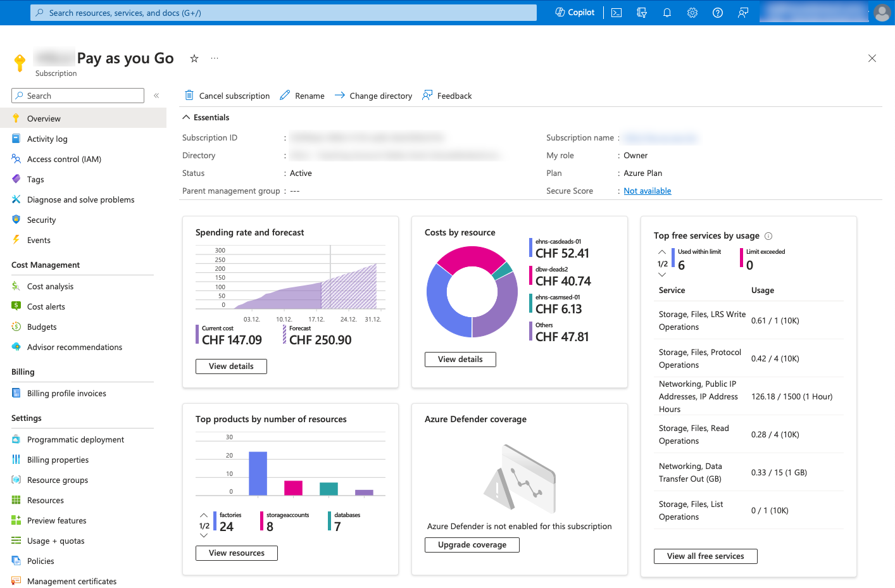Go to next page of free services usage

coord(662,275)
